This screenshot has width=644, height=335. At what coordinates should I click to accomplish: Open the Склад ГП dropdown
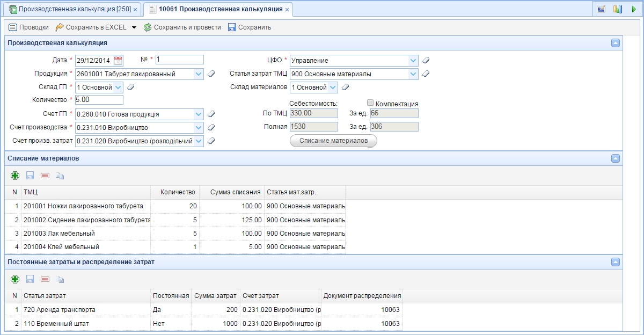click(118, 87)
